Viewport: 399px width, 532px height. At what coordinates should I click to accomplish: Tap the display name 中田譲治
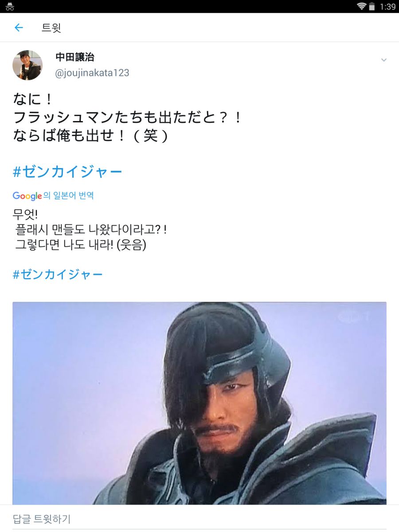pyautogui.click(x=75, y=57)
